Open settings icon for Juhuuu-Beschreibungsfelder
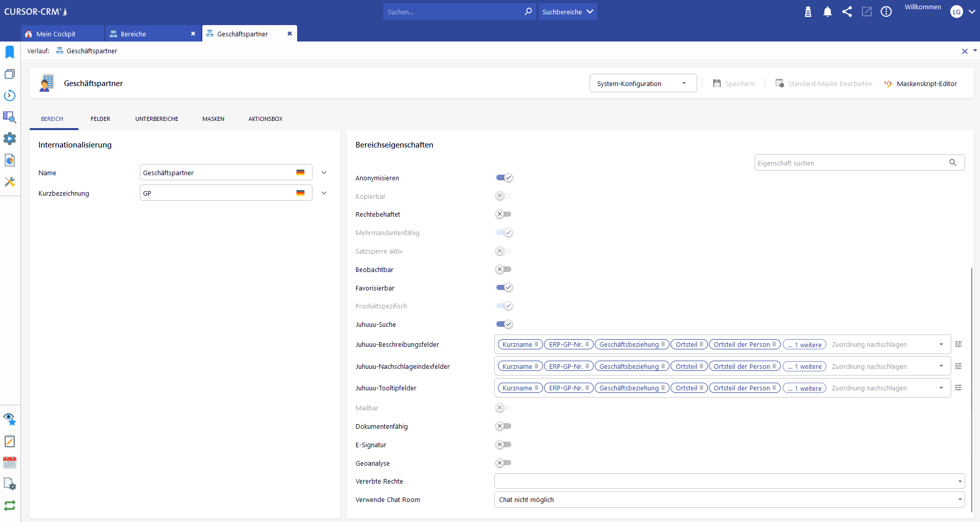The image size is (980, 522). pyautogui.click(x=958, y=344)
